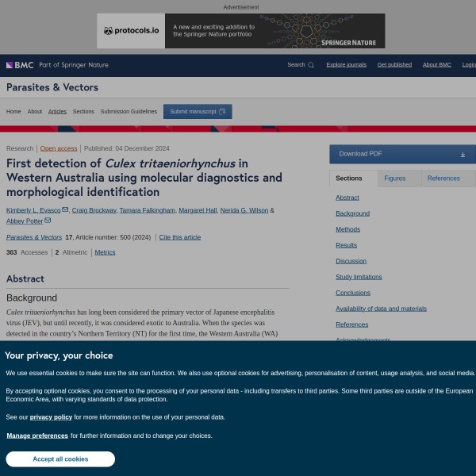Viewport: 476px width, 476px height.
Task: Open the Explore journals link
Action: 346,65
